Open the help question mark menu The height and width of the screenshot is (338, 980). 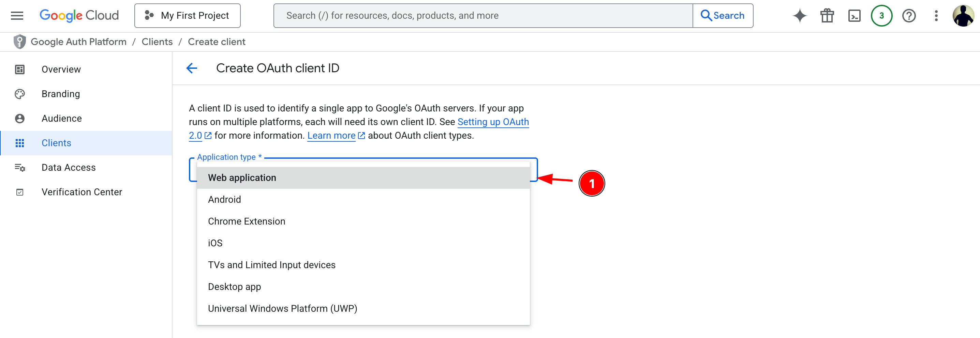909,16
